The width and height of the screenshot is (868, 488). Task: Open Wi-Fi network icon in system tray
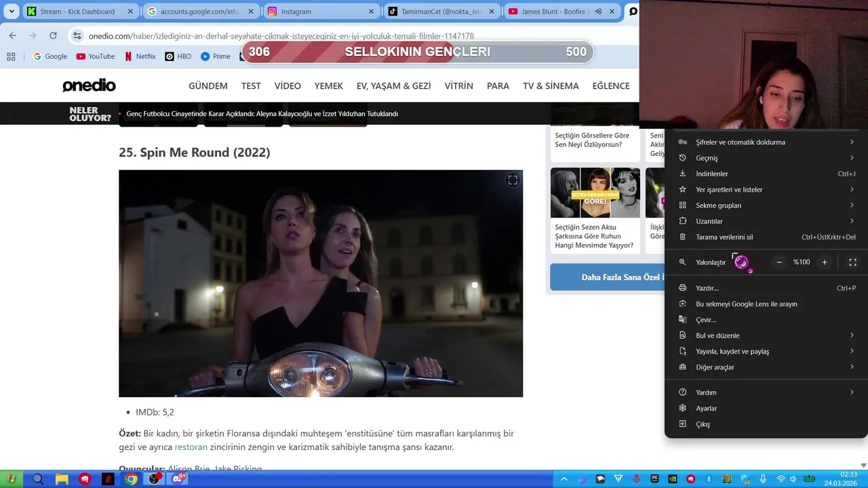(781, 479)
